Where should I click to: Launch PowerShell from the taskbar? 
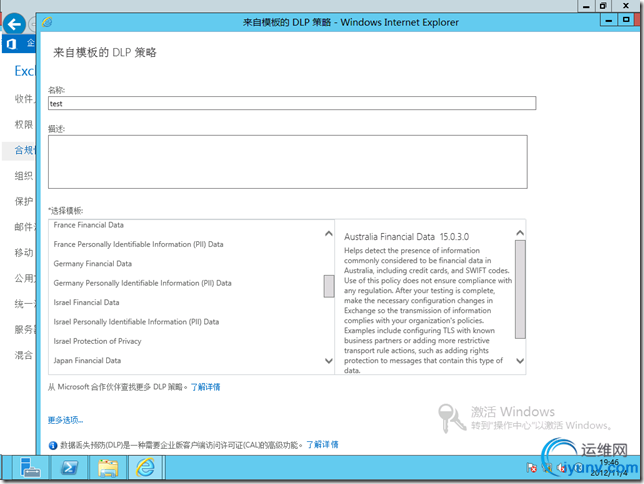tap(69, 468)
